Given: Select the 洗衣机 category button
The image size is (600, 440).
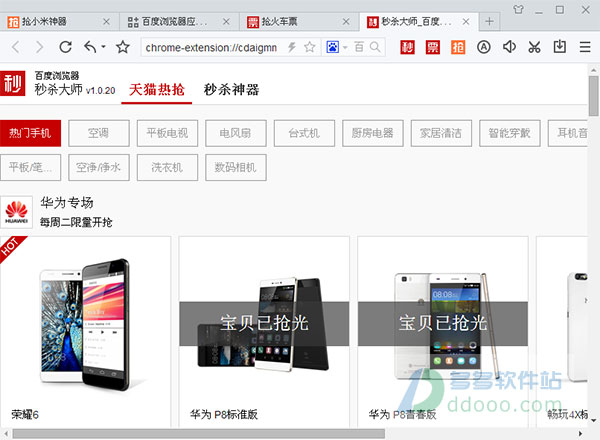Looking at the screenshot, I should 167,167.
